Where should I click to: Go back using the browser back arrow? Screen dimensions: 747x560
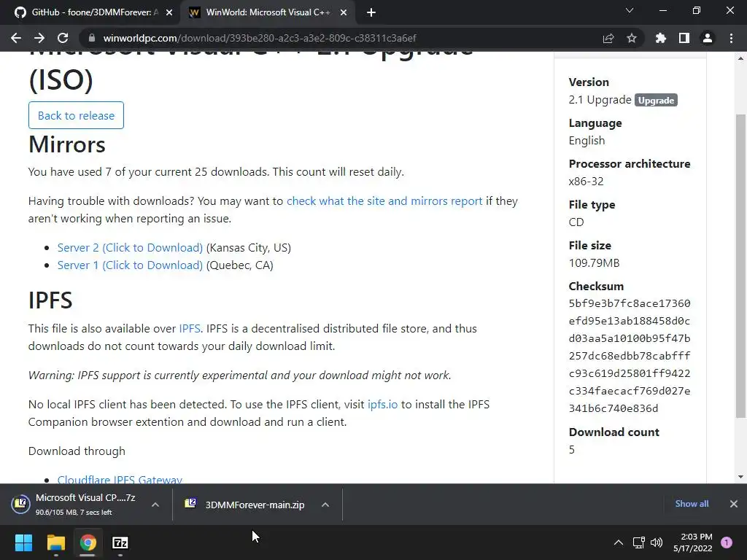click(16, 38)
